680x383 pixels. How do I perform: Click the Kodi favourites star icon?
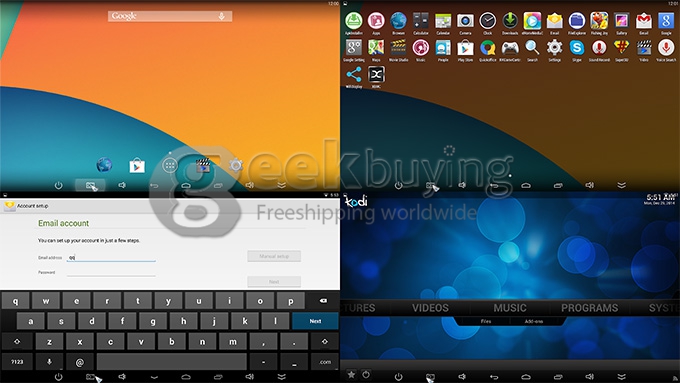(x=352, y=374)
